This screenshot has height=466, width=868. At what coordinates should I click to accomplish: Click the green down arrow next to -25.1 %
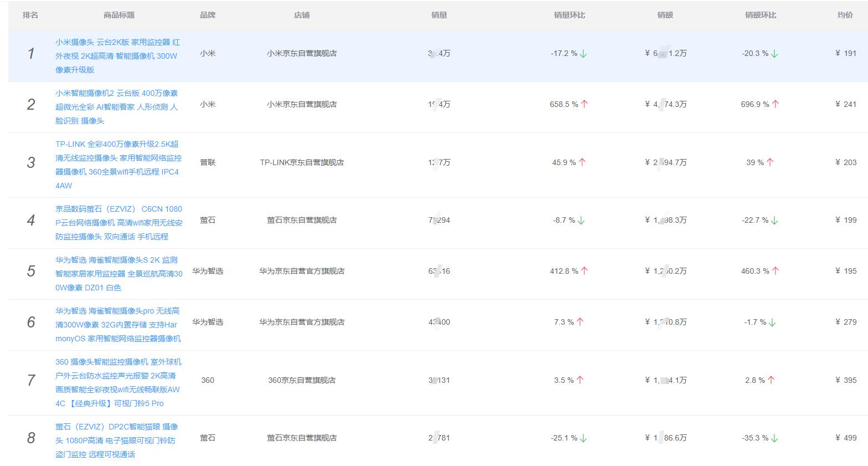click(583, 438)
